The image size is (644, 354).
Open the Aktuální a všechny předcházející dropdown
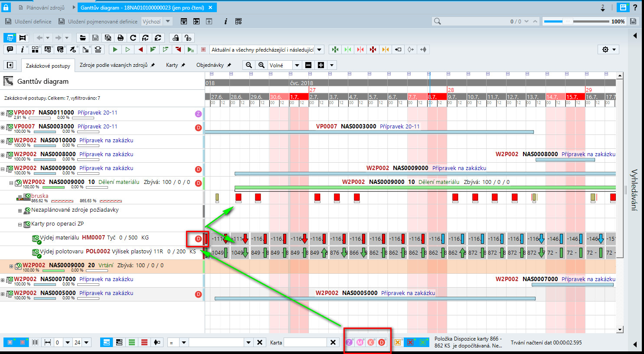(267, 49)
